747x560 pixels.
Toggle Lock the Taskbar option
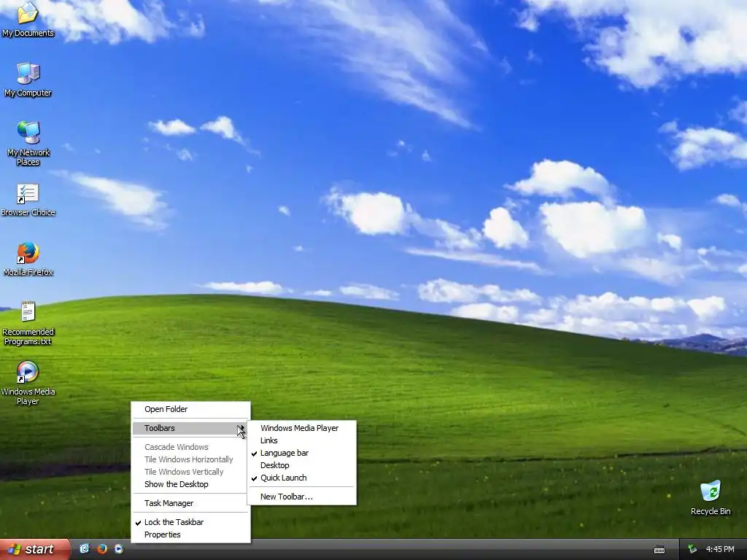(x=190, y=522)
